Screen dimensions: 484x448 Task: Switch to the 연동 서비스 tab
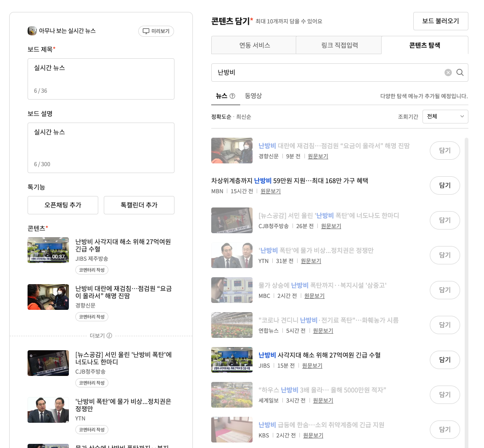(x=254, y=45)
